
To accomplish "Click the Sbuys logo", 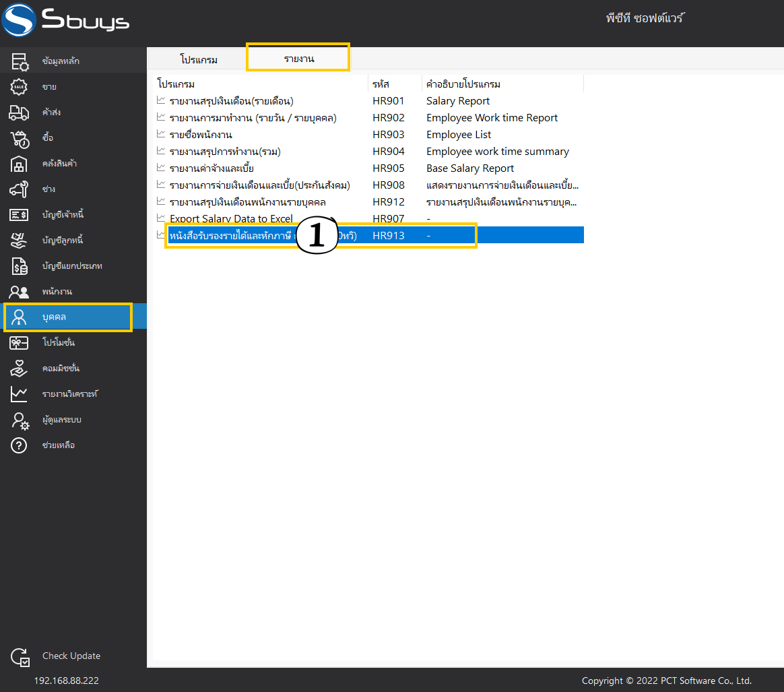I will click(65, 20).
